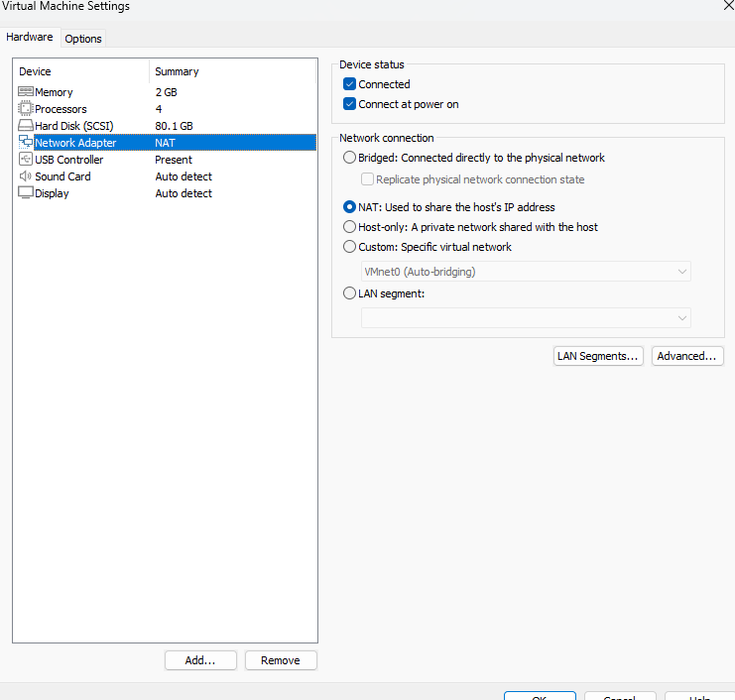The width and height of the screenshot is (735, 700).
Task: Select the NAT radio button
Action: click(x=349, y=206)
